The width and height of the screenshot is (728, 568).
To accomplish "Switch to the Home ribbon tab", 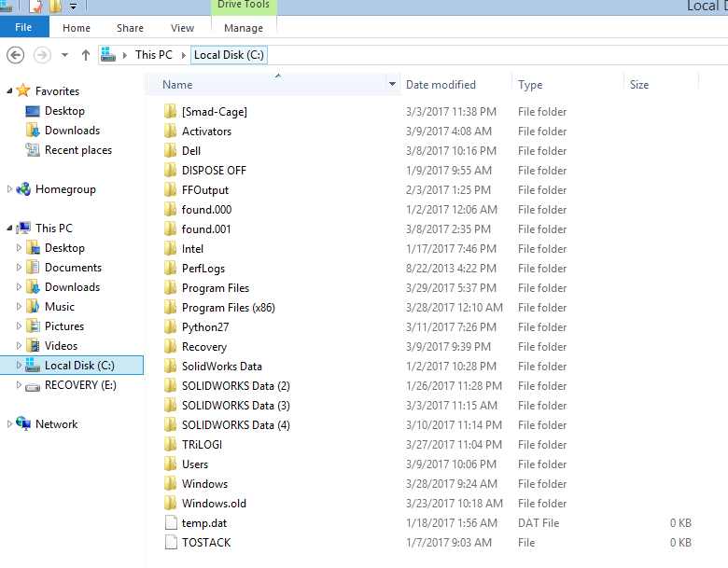I will coord(77,28).
